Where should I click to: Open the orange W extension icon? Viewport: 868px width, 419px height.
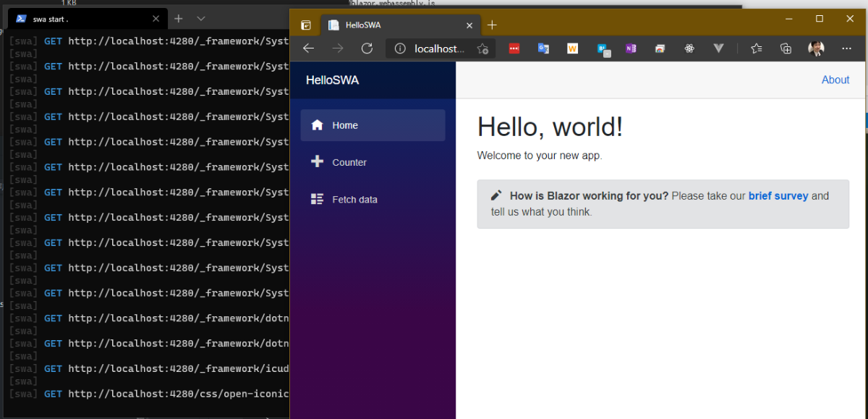[x=572, y=48]
